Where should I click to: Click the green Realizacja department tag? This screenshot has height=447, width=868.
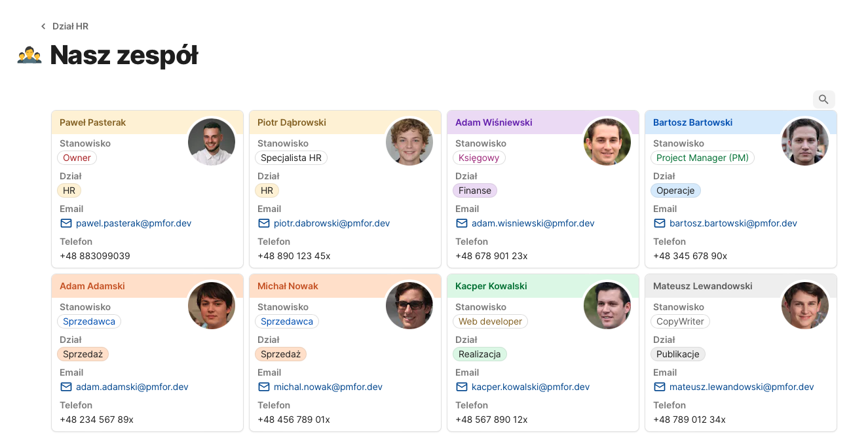480,354
